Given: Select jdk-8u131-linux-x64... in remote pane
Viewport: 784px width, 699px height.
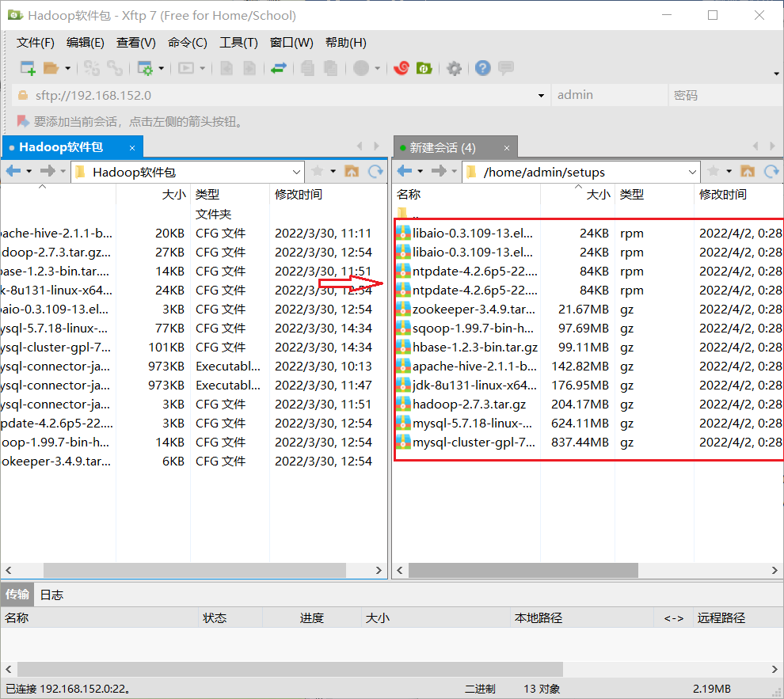Looking at the screenshot, I should (467, 386).
